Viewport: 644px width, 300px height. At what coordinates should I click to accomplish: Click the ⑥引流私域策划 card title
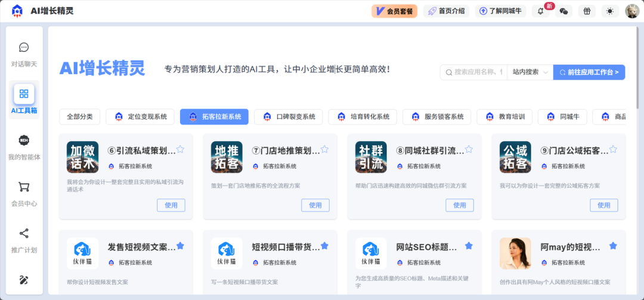pyautogui.click(x=141, y=150)
